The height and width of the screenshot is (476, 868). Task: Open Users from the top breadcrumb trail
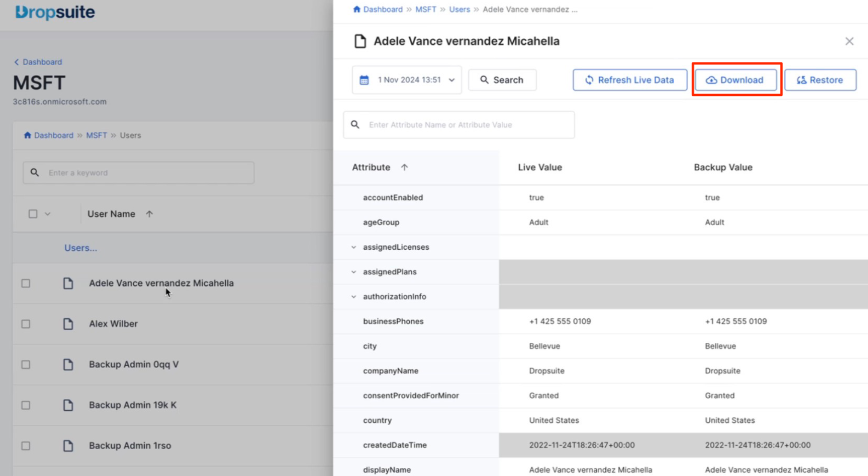[x=459, y=9]
